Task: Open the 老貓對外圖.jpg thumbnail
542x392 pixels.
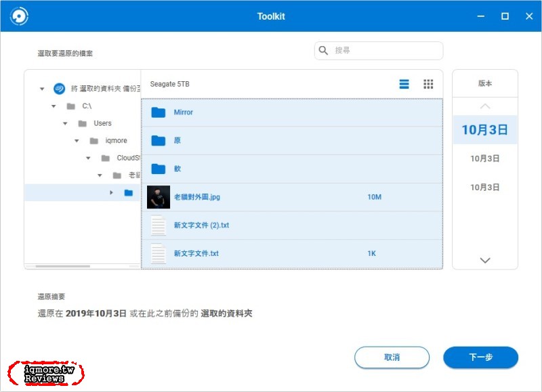Action: click(x=159, y=197)
